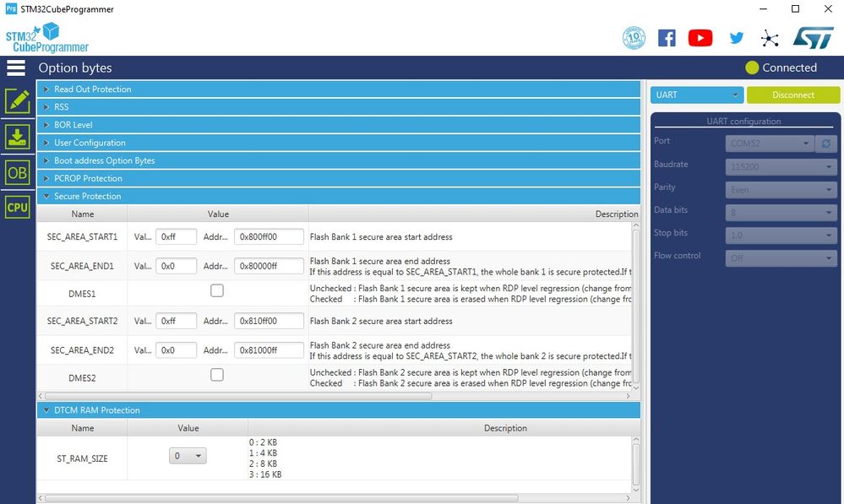Toggle the DMES1 checkbox
The image size is (844, 504).
pyautogui.click(x=217, y=290)
